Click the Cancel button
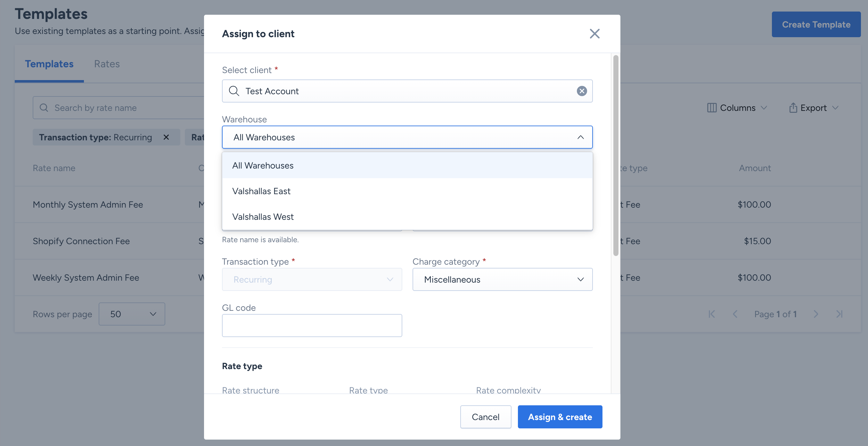This screenshot has height=446, width=868. click(x=485, y=417)
